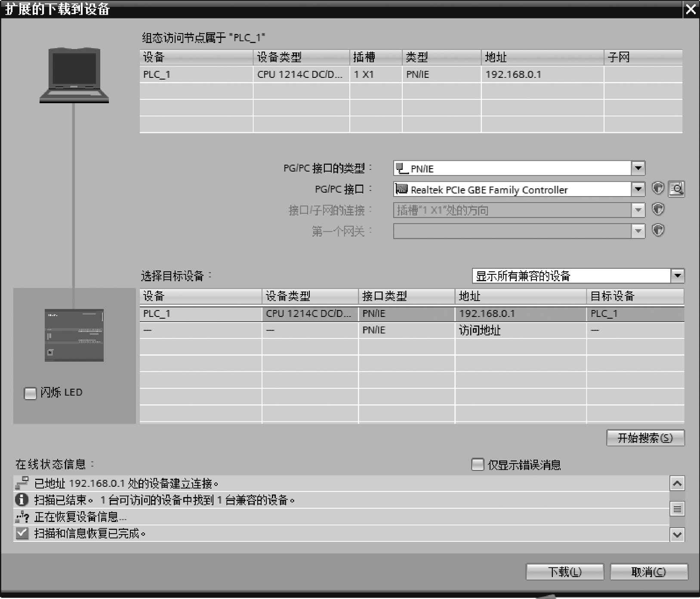Open PG/PC 接口 dropdown with Realtek controller
The height and width of the screenshot is (599, 700).
click(x=638, y=189)
